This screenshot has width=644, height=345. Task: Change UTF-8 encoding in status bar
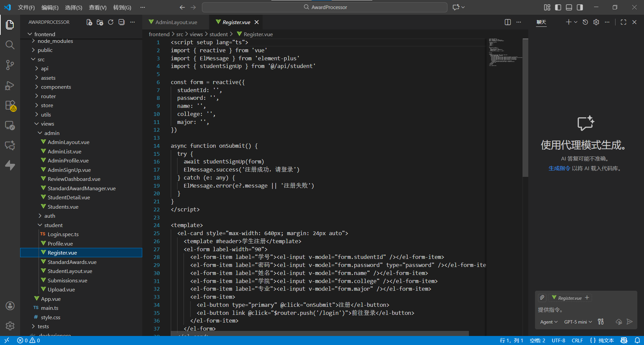coord(558,340)
